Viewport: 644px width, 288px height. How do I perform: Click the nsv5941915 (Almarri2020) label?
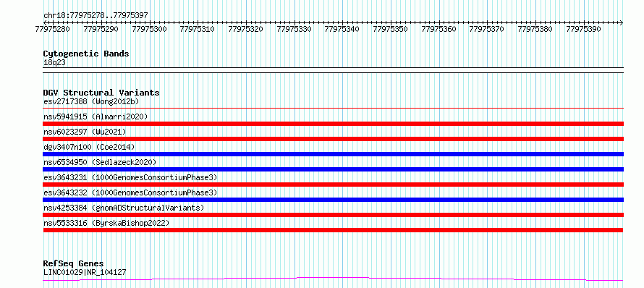click(96, 117)
